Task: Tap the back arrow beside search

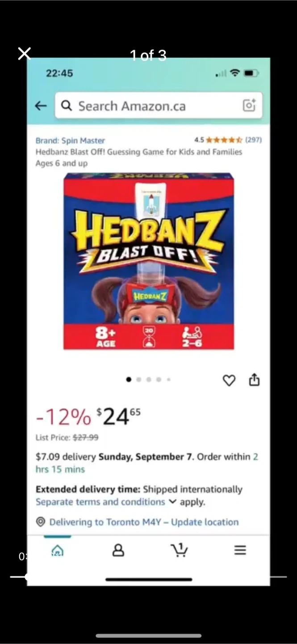Action: click(41, 106)
